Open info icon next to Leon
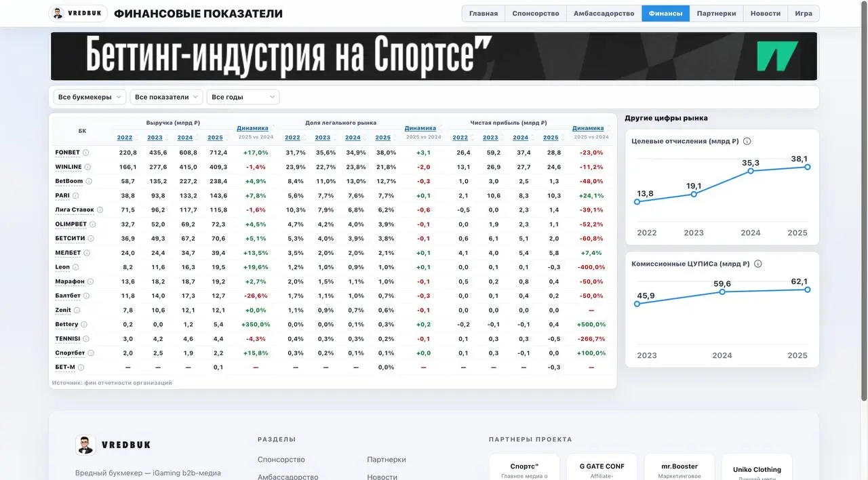Screen dimensions: 868x480 click(x=76, y=267)
